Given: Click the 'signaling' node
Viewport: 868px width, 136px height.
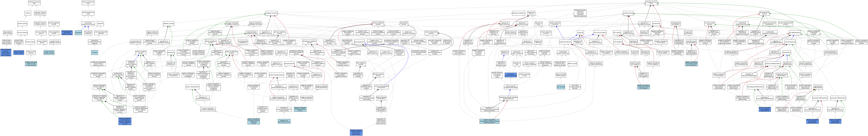Looking at the screenshot, I should 580,33.
